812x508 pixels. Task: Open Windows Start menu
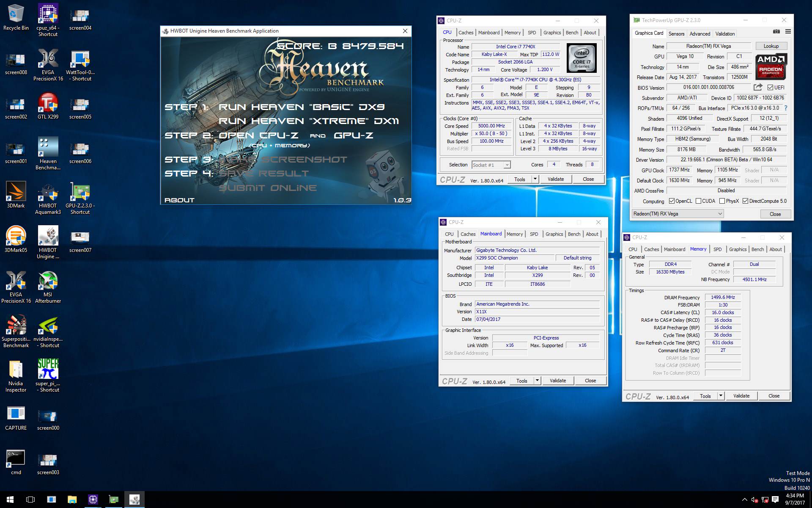[x=10, y=500]
